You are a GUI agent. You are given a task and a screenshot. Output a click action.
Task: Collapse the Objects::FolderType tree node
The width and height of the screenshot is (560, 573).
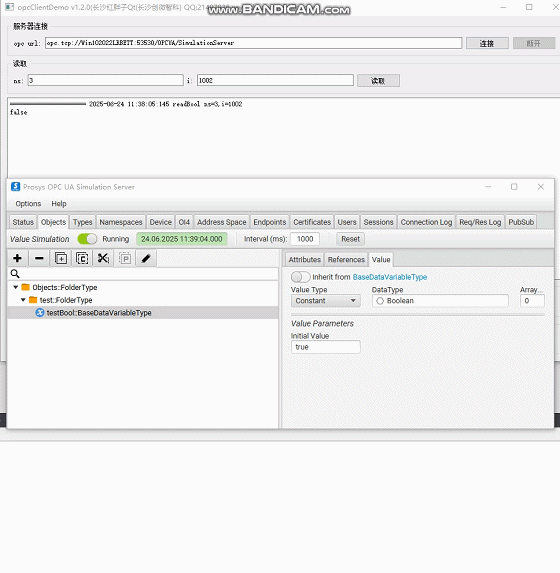[15, 287]
